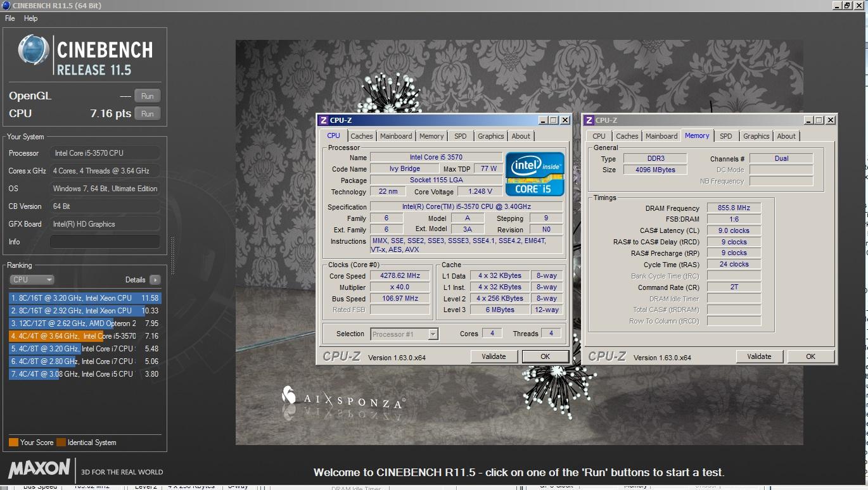868x490 pixels.
Task: Click the Cycle Time value 24 clocks
Action: pos(734,265)
